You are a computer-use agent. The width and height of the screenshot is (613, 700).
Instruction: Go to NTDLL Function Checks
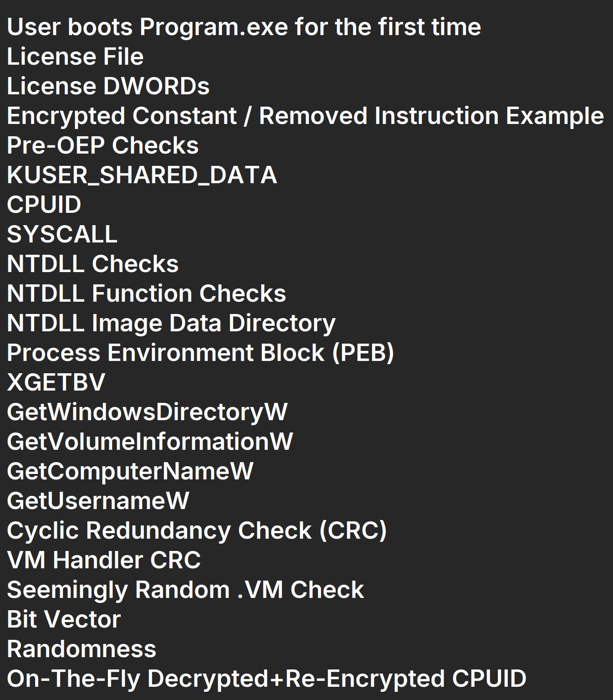click(x=146, y=293)
